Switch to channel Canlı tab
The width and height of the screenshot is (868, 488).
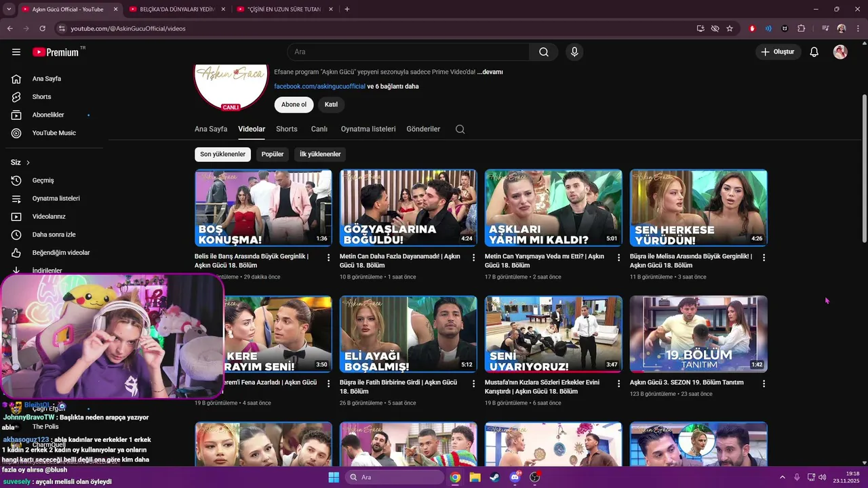tap(319, 129)
